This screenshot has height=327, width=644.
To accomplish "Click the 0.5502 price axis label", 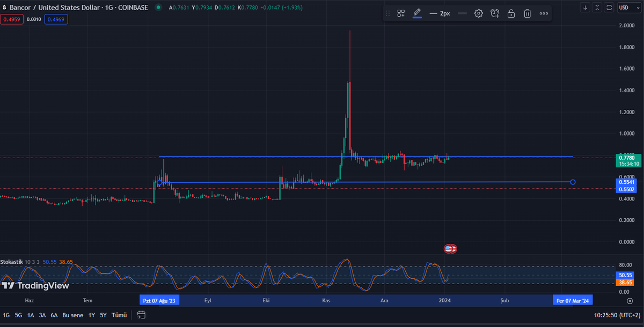I will [627, 190].
